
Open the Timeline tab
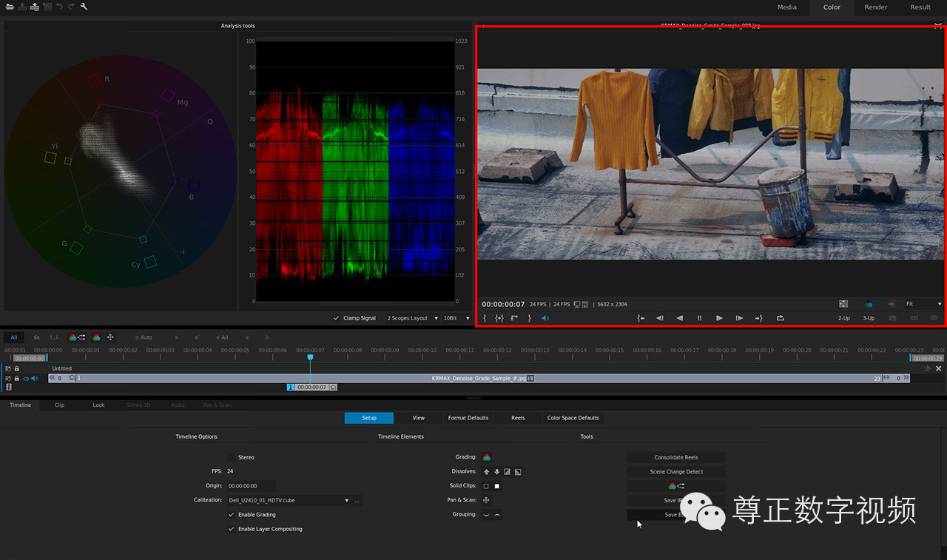(20, 405)
